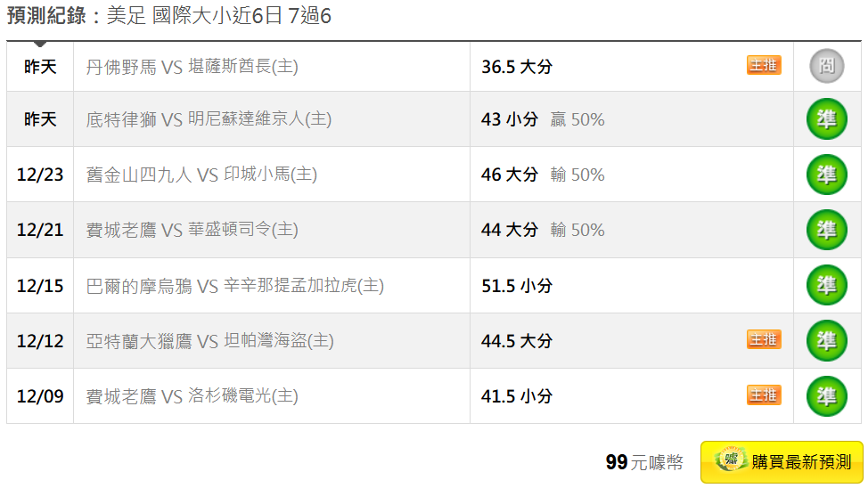Click orange 主推 badge in 丹佛野馬 row

[x=764, y=65]
